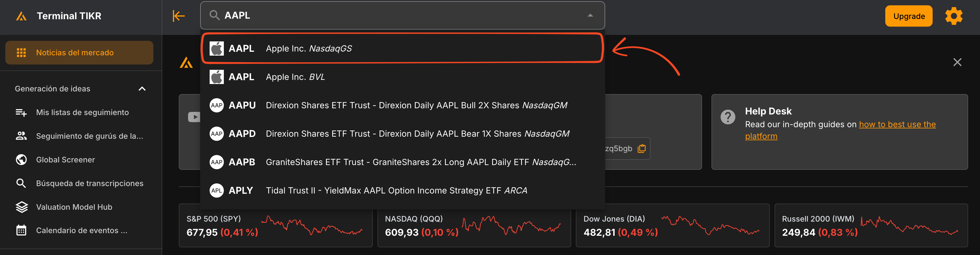Collapse the sidebar with the arrow icon

[x=179, y=16]
